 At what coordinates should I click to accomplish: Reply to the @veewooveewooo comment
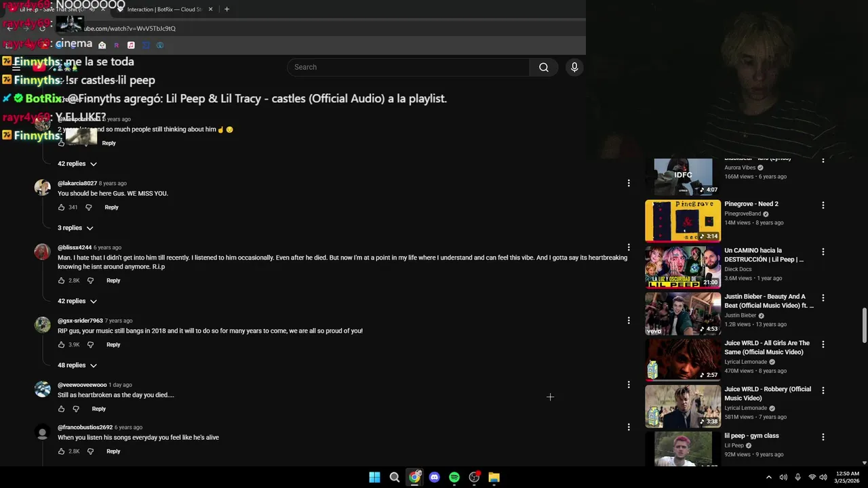(x=98, y=409)
